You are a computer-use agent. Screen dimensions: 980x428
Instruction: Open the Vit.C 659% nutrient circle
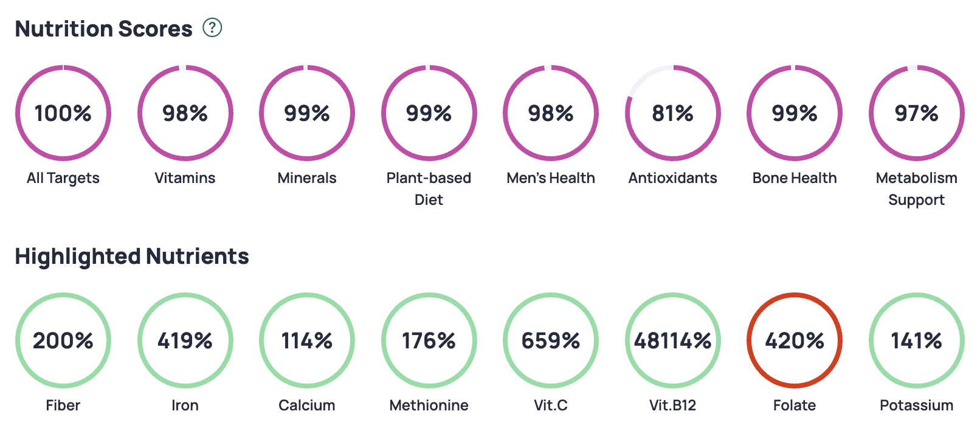coord(551,340)
